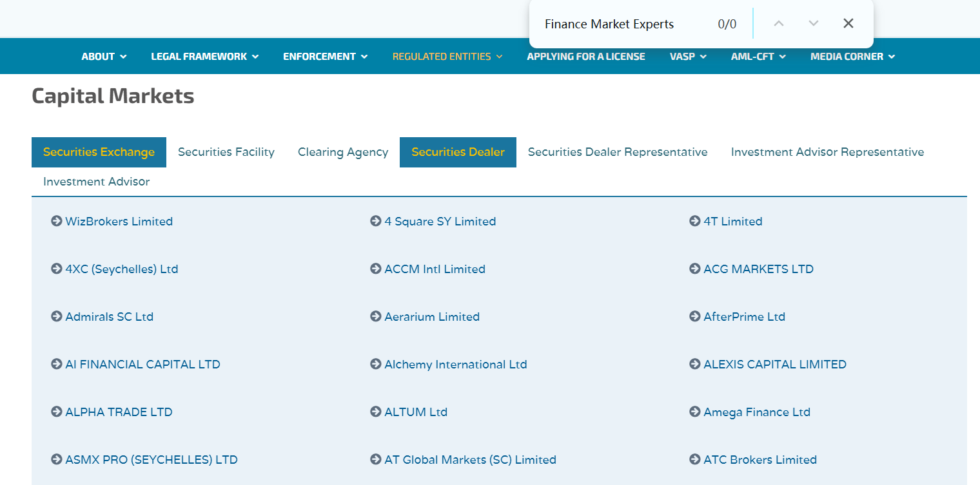The height and width of the screenshot is (485, 980).
Task: Click arrow icon beside AfterPrime Ltd
Action: [695, 316]
